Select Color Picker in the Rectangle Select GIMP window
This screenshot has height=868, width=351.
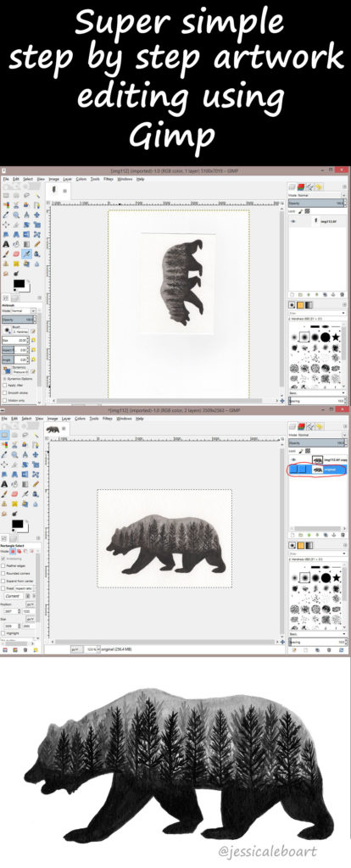[x=4, y=454]
